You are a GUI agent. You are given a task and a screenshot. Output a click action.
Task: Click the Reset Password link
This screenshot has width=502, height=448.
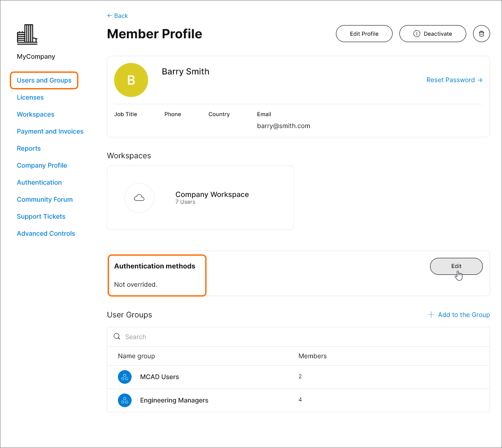click(454, 80)
